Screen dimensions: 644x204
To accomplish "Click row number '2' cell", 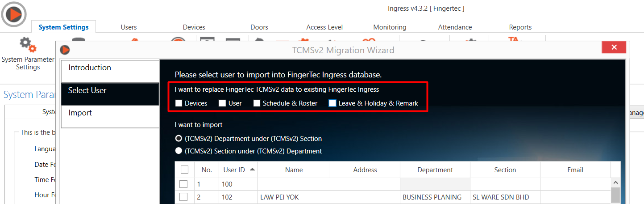I will 207,197.
